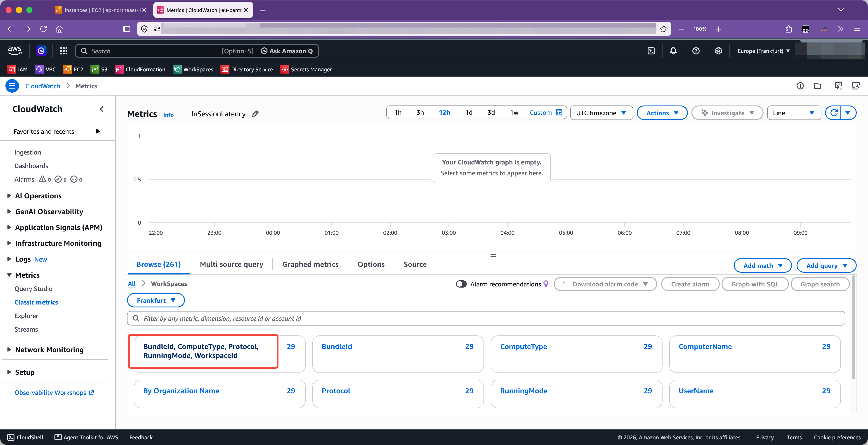
Task: Open the browser extensions puzzle icon
Action: pos(788,29)
